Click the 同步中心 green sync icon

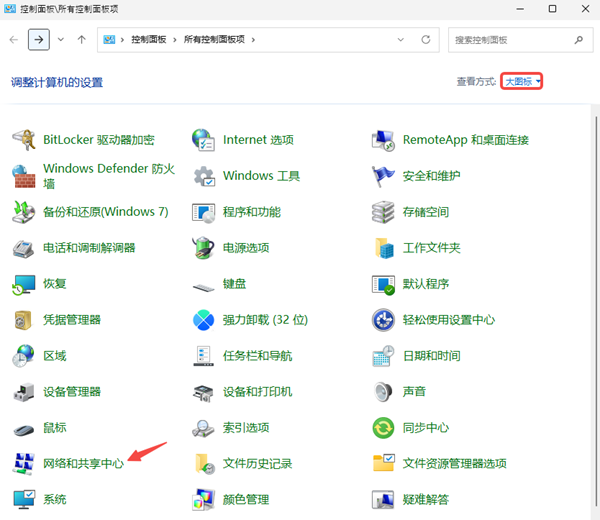pos(383,428)
